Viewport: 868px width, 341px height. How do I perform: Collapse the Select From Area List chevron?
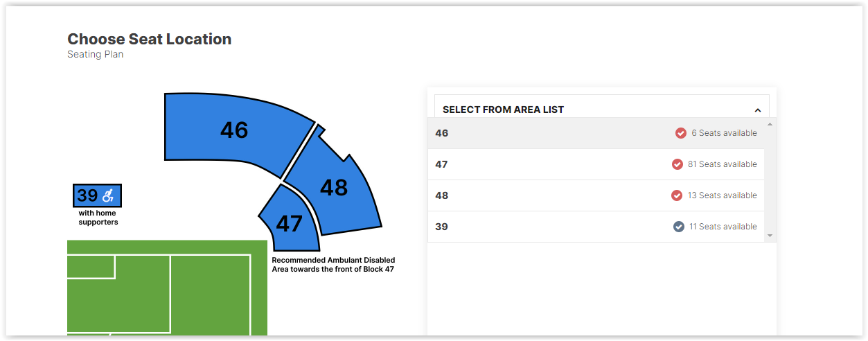click(x=758, y=110)
